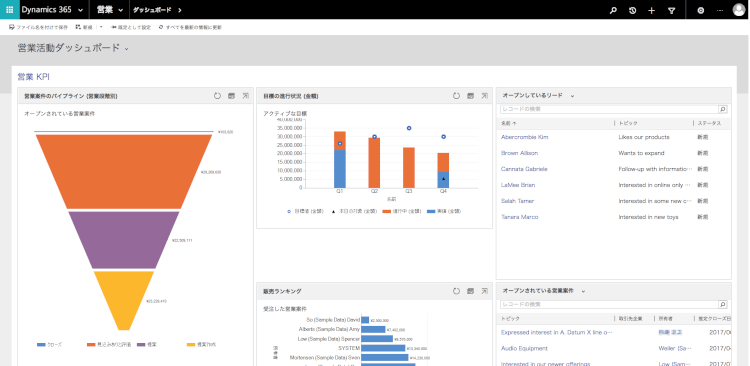The width and height of the screenshot is (750, 366).
Task: Open lead Tanara Marco
Action: tap(519, 217)
